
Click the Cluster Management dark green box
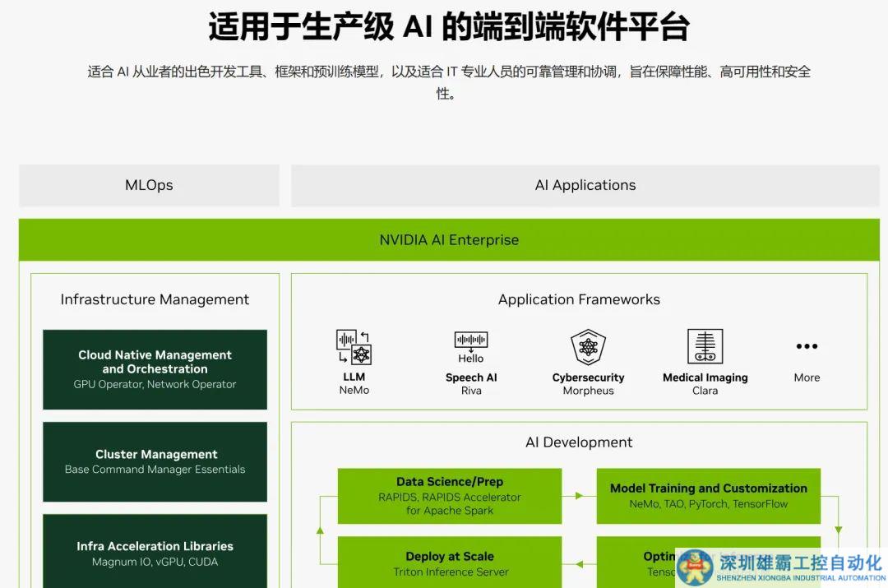click(155, 461)
